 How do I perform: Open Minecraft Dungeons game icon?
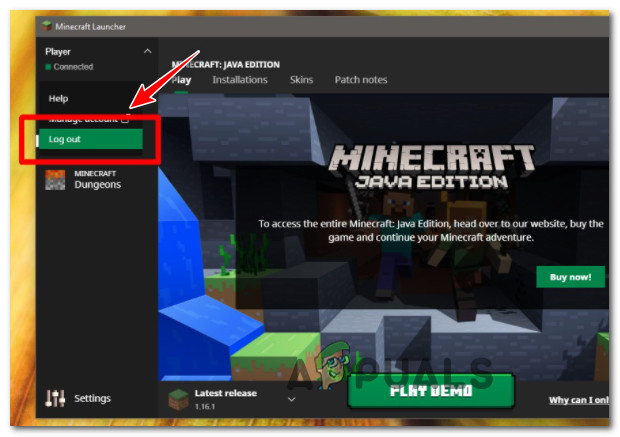[x=55, y=180]
